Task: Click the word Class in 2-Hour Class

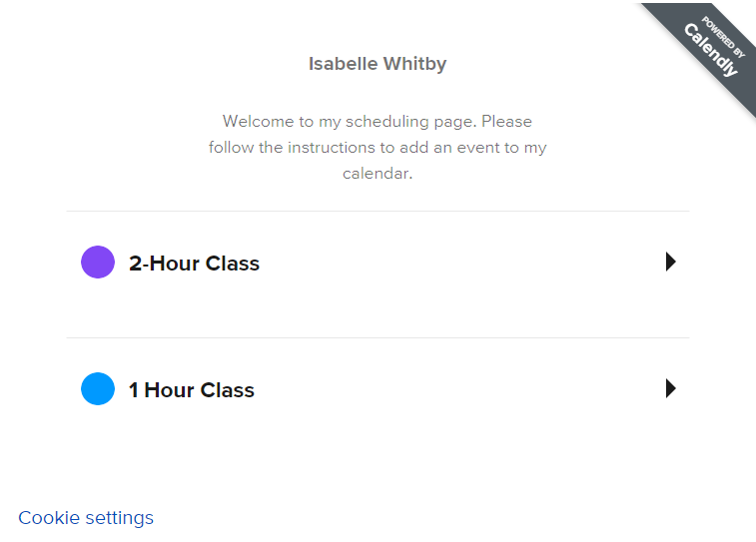Action: (233, 264)
